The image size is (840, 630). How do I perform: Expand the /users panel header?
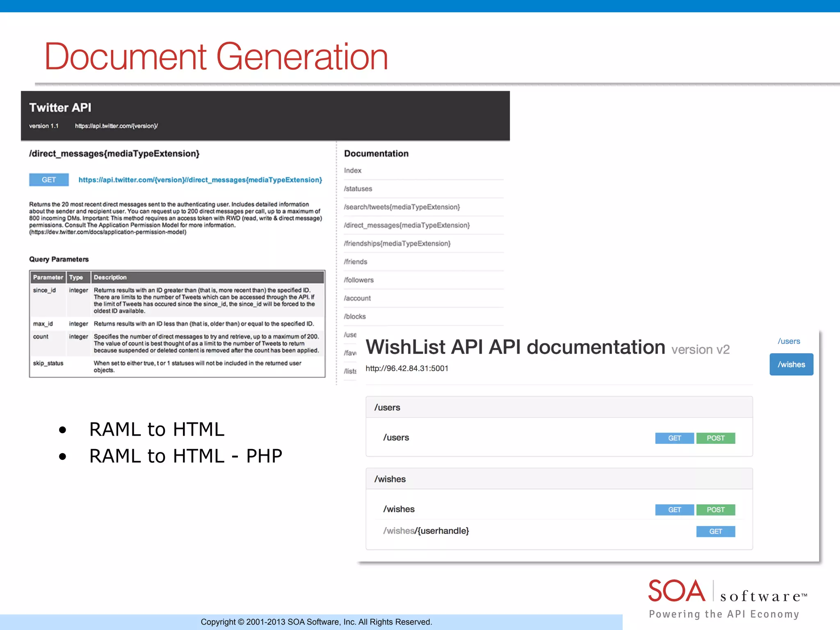[x=559, y=407]
